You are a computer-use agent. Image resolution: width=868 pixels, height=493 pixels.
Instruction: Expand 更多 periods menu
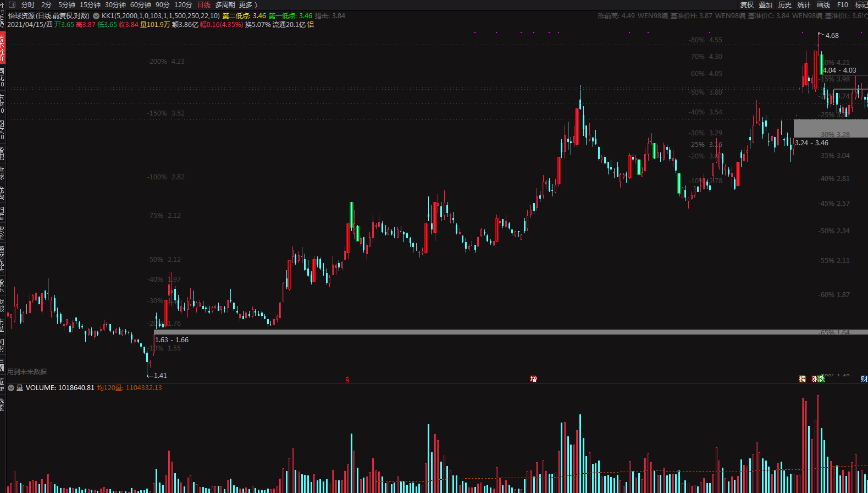tap(248, 4)
